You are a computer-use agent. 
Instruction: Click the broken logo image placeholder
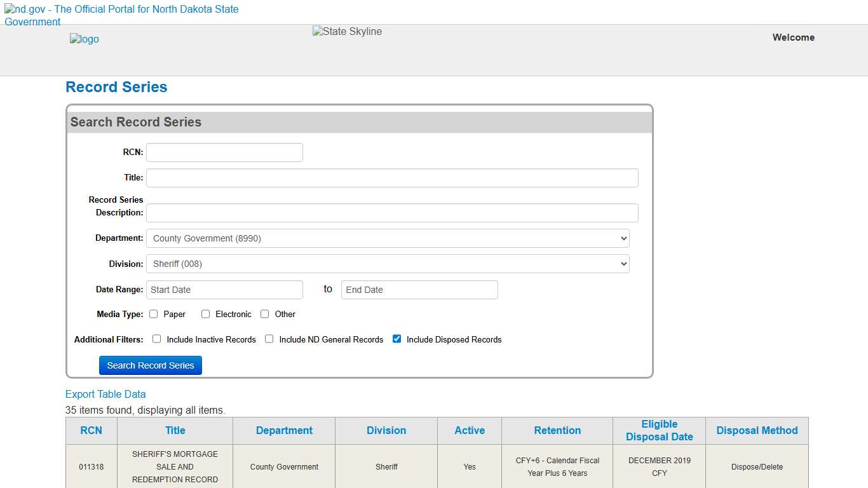(x=84, y=39)
